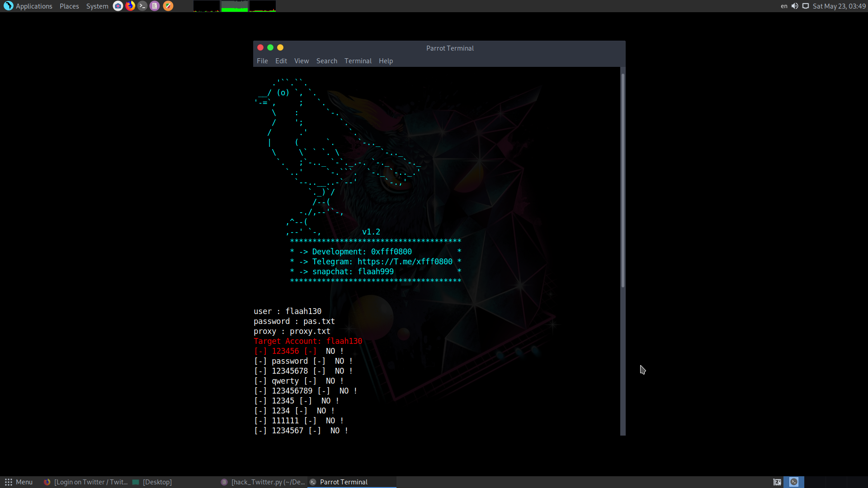Open Firefox from top panel
The image size is (868, 488).
pos(130,6)
